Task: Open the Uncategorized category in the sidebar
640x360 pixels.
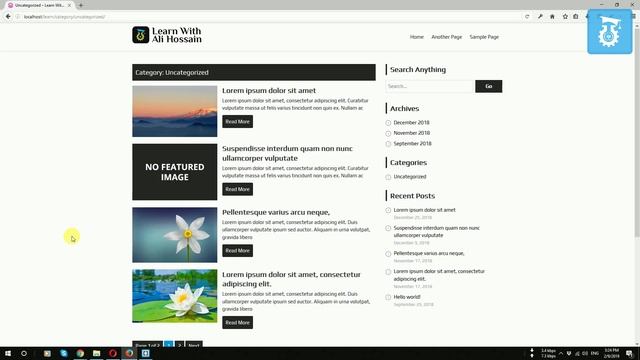Action: click(410, 177)
